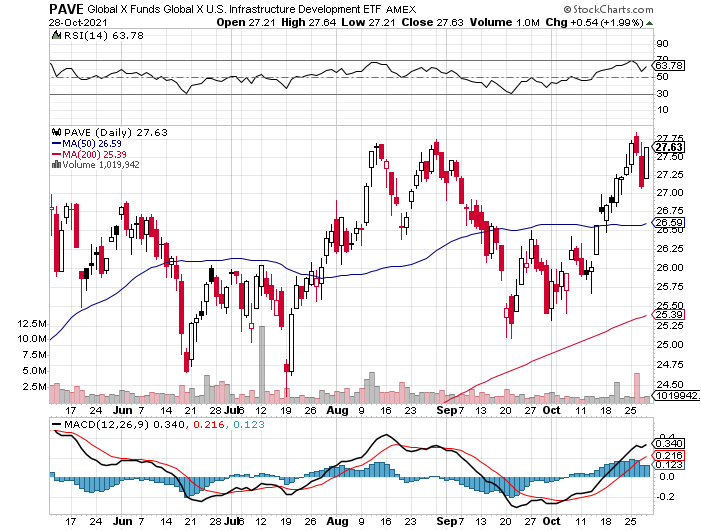Screen dimensions: 701x531
Task: Click the blue 0.123 histogram value in MACD legend
Action: [x=249, y=424]
